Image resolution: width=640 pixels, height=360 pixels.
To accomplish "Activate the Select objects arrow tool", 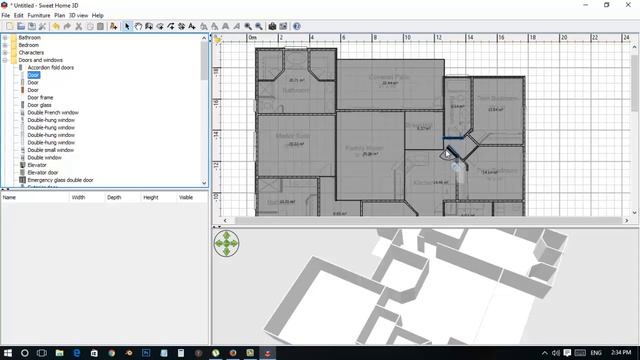I will (127, 27).
